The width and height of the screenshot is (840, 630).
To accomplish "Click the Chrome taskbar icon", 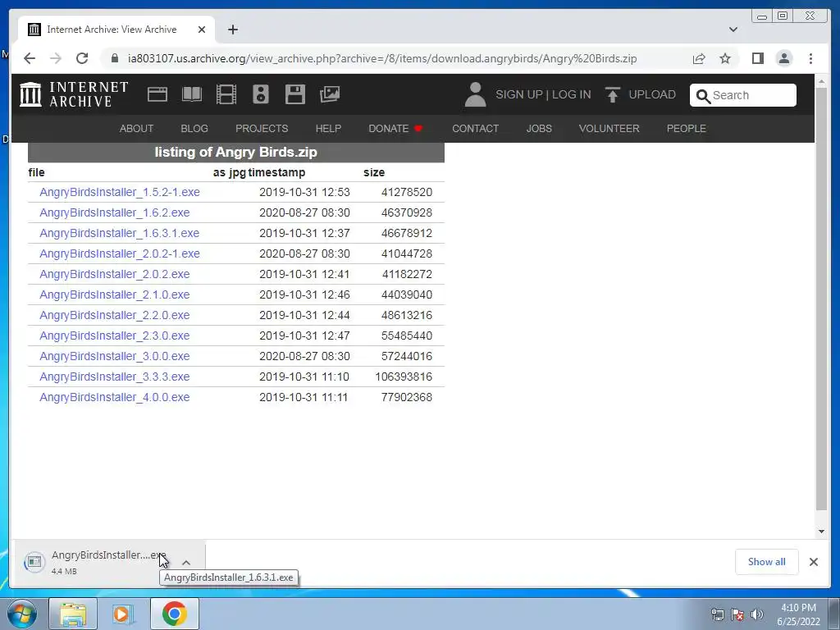I will (x=174, y=614).
